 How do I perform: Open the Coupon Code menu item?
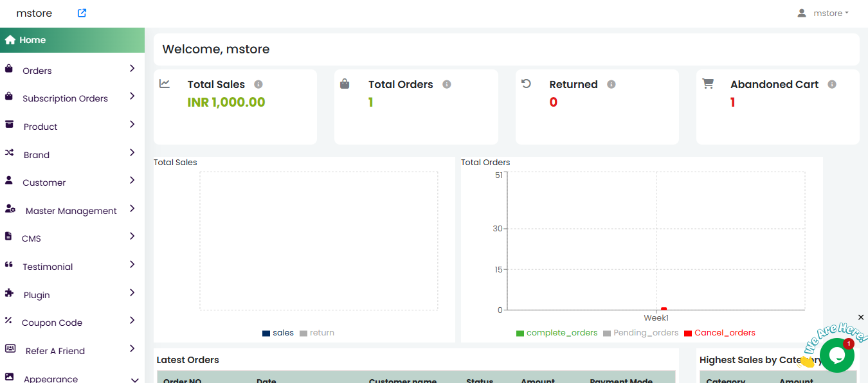(x=52, y=323)
